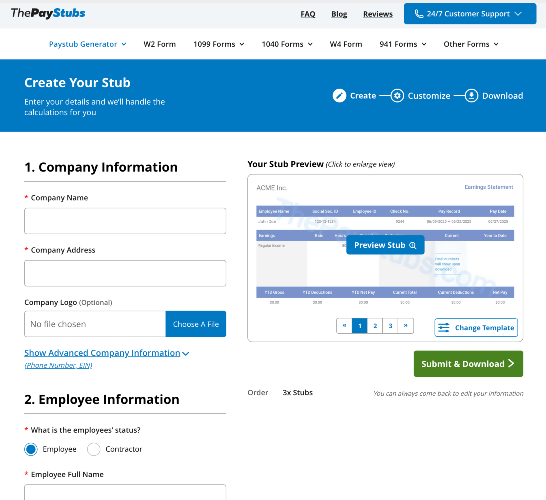Click the magnifier icon on Preview Stub

pos(413,245)
